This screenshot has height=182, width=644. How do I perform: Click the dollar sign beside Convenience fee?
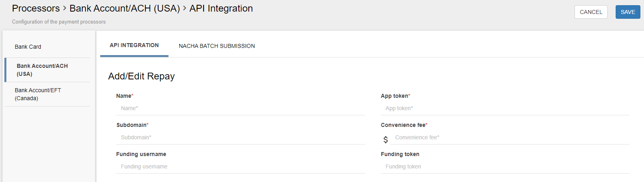(385, 139)
